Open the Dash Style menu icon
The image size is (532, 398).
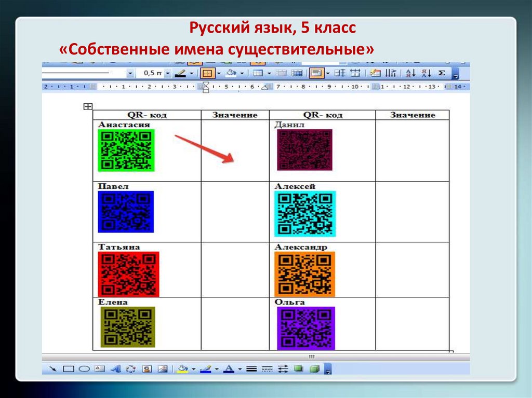click(268, 369)
